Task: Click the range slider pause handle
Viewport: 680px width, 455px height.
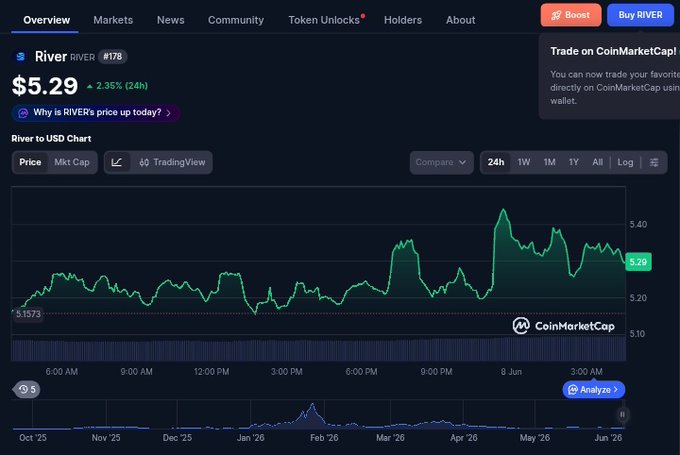Action: (622, 415)
